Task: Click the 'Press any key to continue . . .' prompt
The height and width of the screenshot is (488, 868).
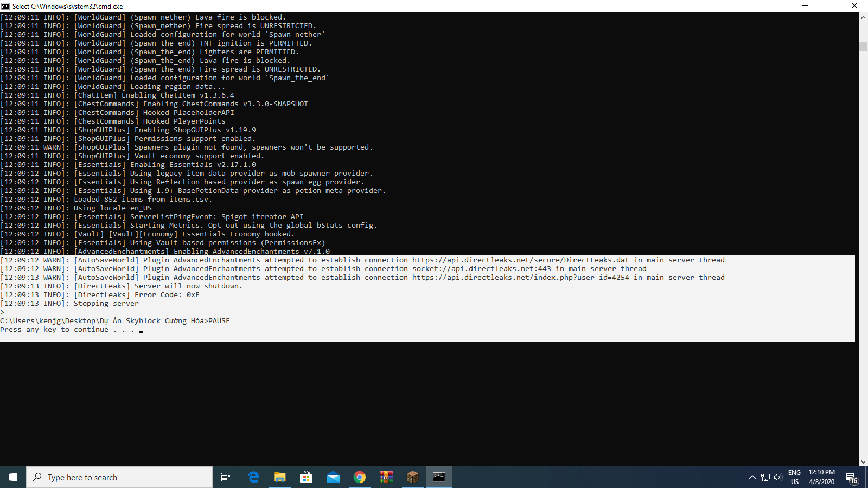Action: pyautogui.click(x=67, y=330)
